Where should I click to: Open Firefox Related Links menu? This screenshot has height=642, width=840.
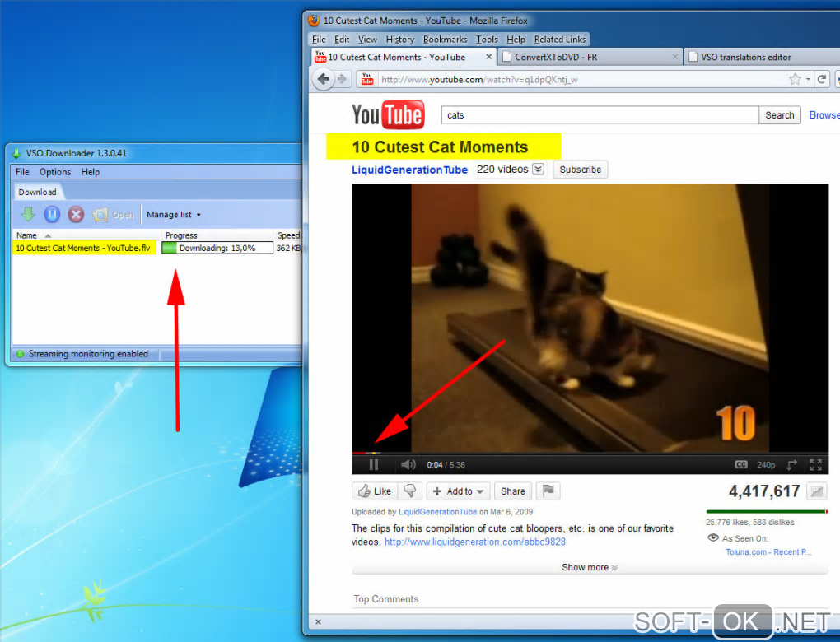coord(560,39)
